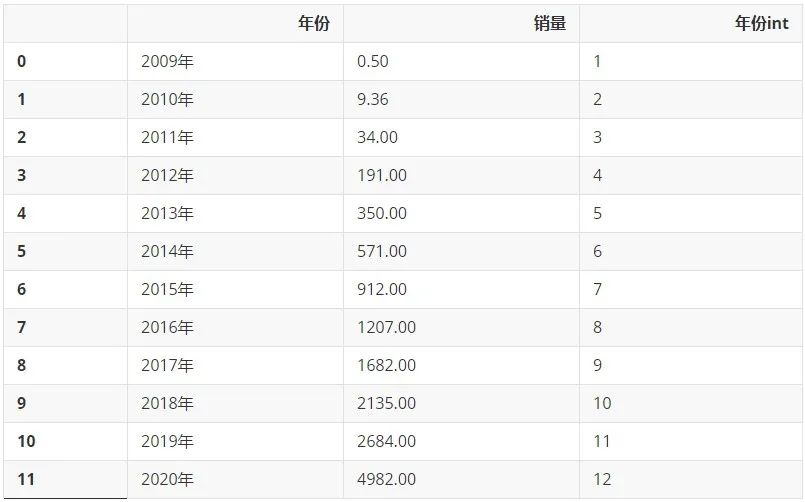Click the sales value 9.36
The height and width of the screenshot is (502, 805).
pos(372,100)
